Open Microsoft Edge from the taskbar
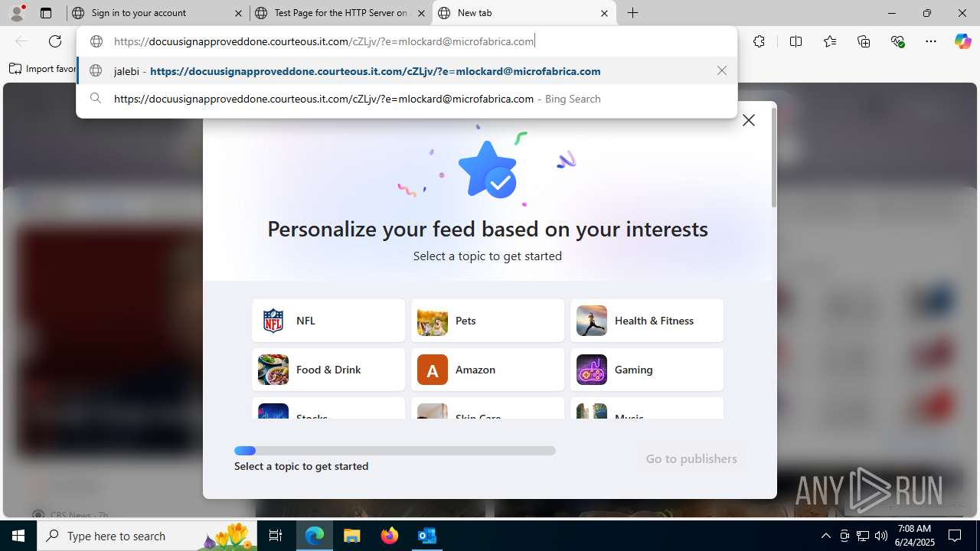The image size is (980, 551). [315, 536]
